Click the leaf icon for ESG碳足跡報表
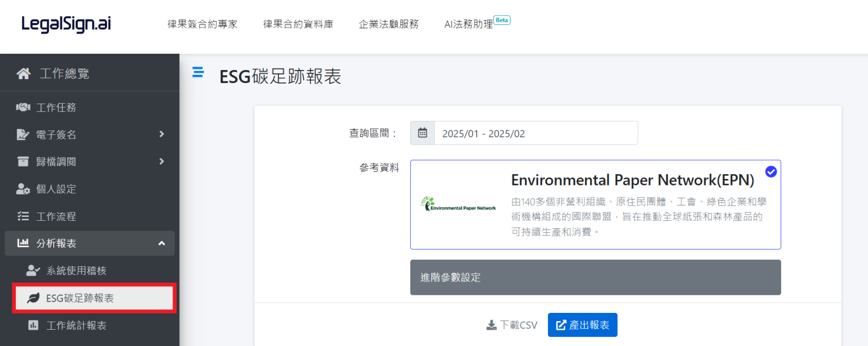The height and width of the screenshot is (346, 868). click(x=33, y=298)
